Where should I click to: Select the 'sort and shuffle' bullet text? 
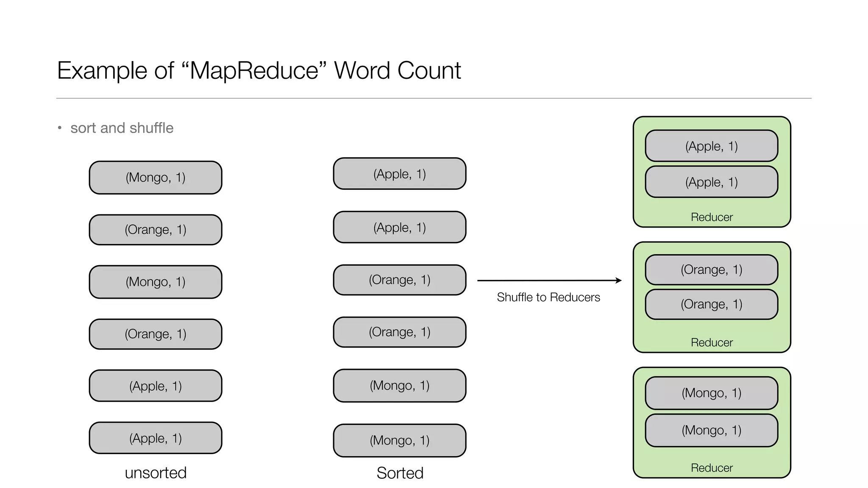122,128
